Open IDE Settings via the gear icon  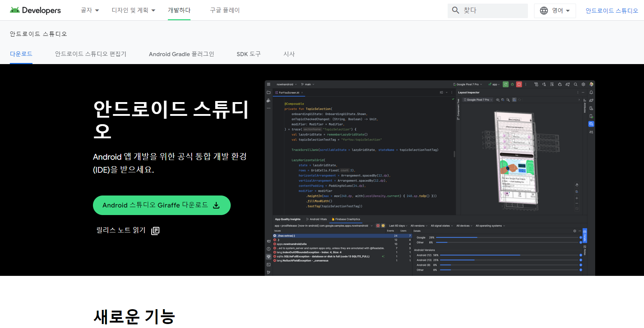point(583,84)
